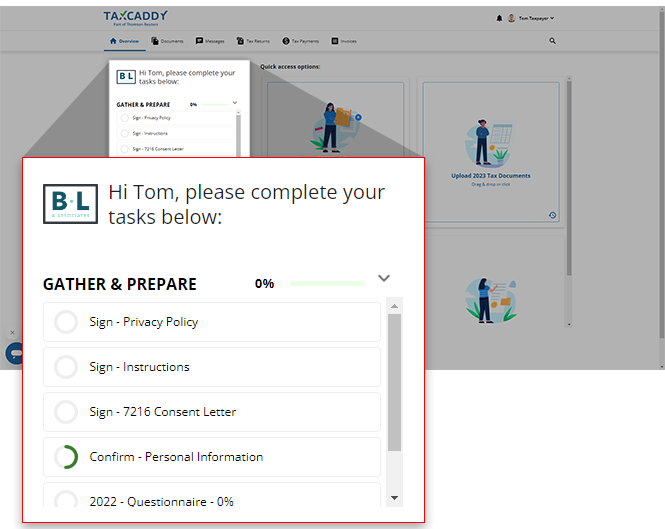The height and width of the screenshot is (529, 665).
Task: Click status circle beside 2022 - Questionnaire
Action: coord(66,499)
